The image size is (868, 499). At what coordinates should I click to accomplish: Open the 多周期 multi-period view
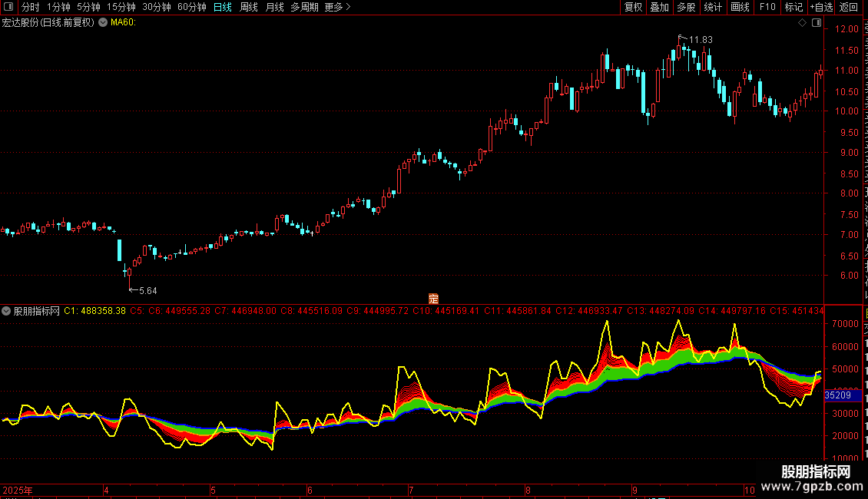pyautogui.click(x=304, y=7)
